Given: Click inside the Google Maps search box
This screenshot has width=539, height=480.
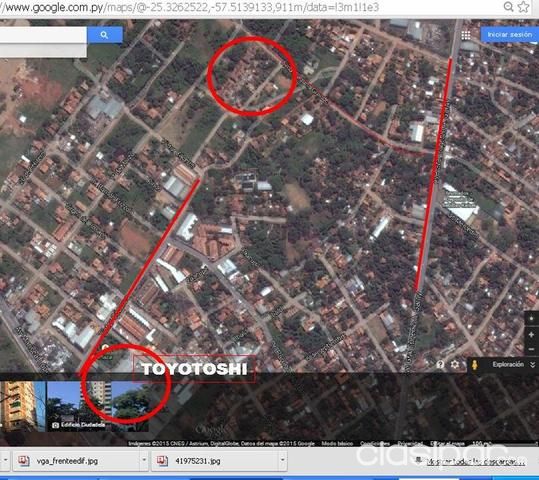Looking at the screenshot, I should tap(43, 35).
